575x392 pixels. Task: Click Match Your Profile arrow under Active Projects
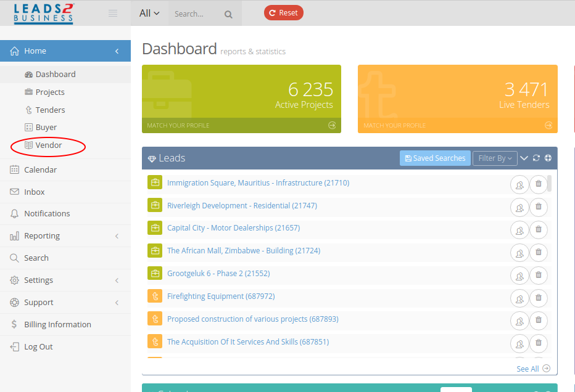pyautogui.click(x=332, y=125)
